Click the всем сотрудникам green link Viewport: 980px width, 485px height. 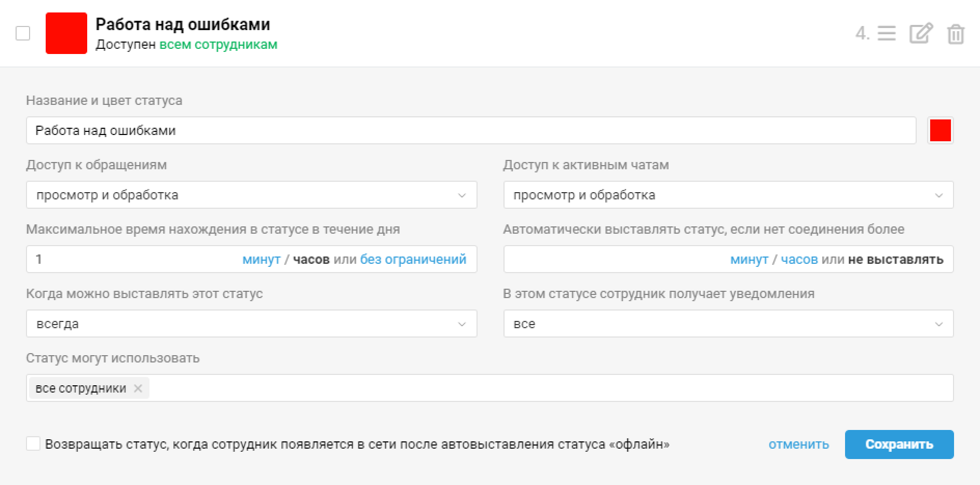[219, 45]
